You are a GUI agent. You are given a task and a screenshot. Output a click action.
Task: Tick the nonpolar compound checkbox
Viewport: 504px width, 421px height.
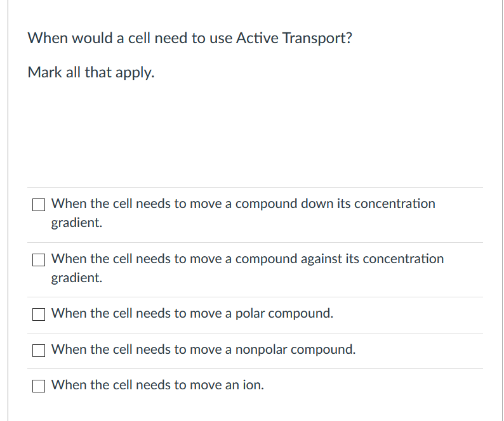point(39,351)
